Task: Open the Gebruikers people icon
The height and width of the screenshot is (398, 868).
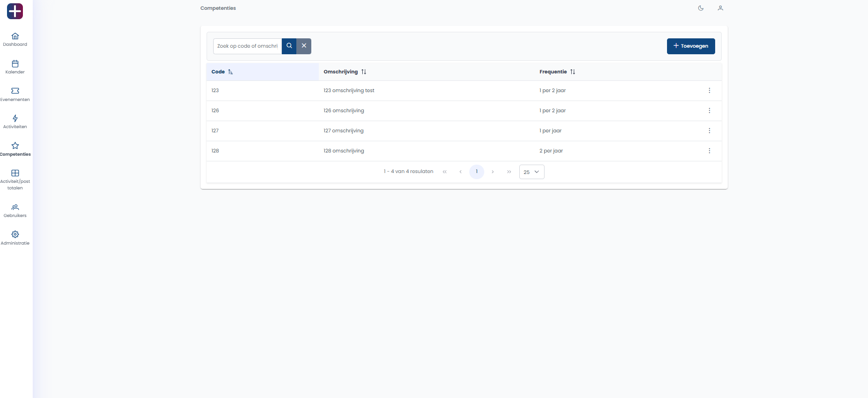Action: coord(15,207)
